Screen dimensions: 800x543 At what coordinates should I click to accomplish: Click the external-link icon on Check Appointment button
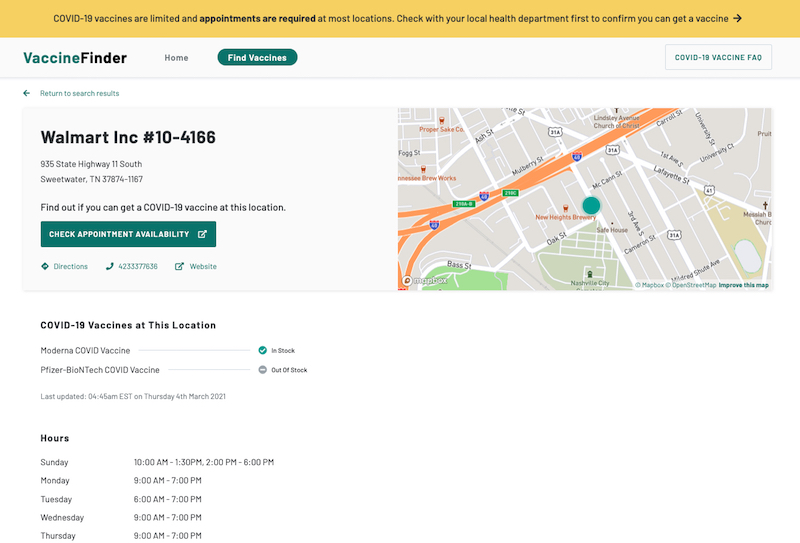pyautogui.click(x=203, y=234)
